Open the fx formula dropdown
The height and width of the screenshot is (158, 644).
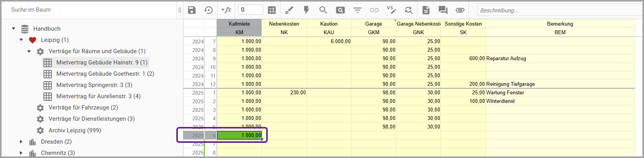(226, 10)
